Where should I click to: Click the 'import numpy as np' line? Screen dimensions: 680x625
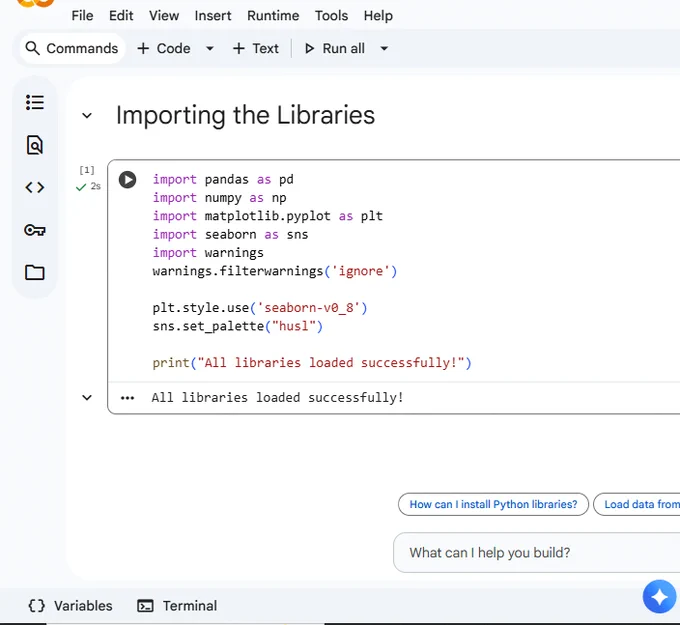[x=219, y=198]
